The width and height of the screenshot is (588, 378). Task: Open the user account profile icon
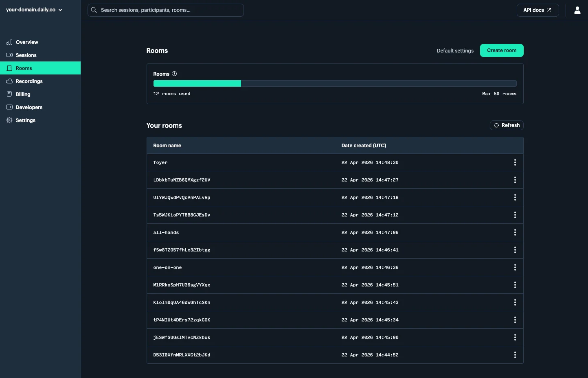pyautogui.click(x=577, y=10)
